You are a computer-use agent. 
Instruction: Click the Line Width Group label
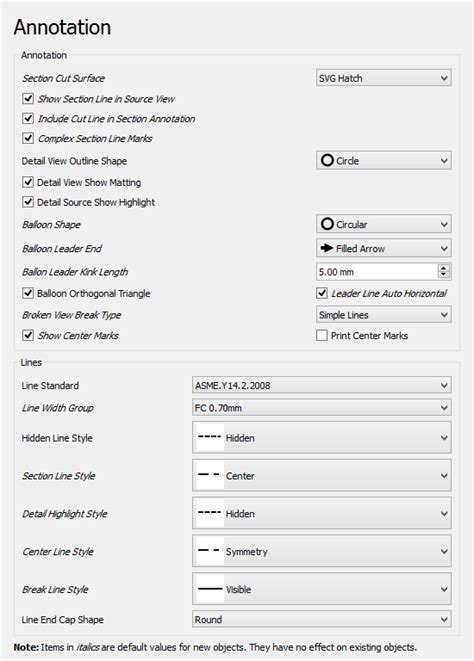coord(58,408)
